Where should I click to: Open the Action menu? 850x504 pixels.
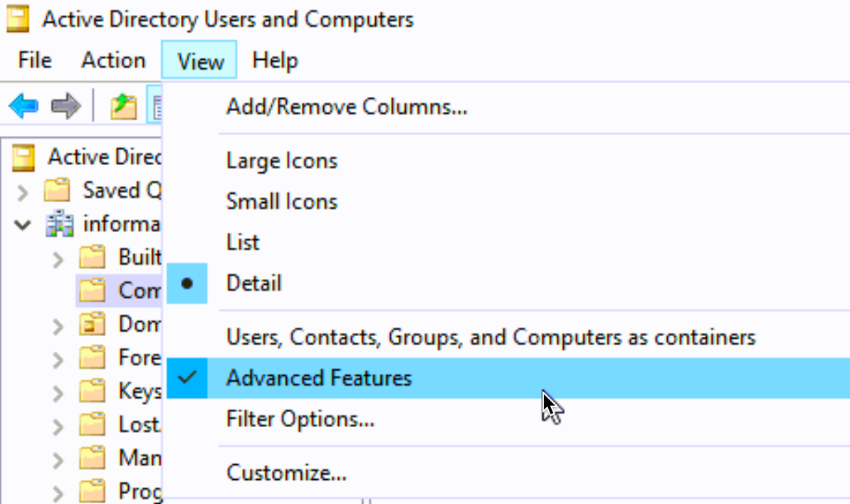tap(113, 61)
